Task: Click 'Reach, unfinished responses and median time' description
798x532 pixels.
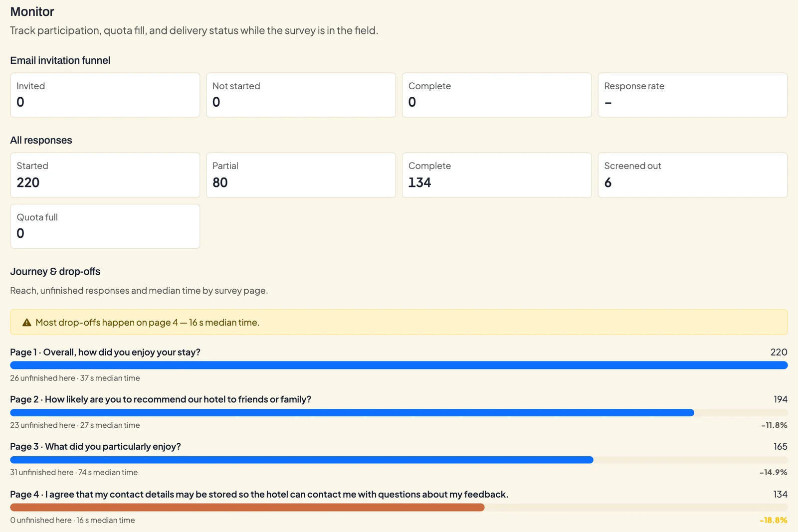Action: 139,291
